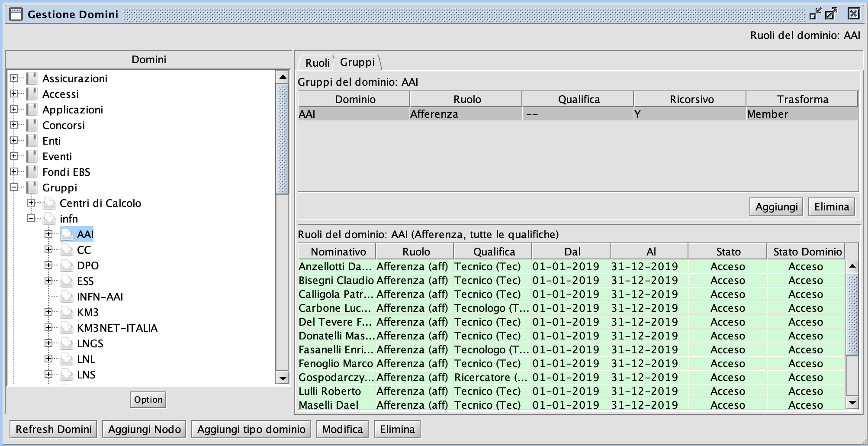This screenshot has width=868, height=446.
Task: Click the Eventi folder icon
Action: coord(32,156)
